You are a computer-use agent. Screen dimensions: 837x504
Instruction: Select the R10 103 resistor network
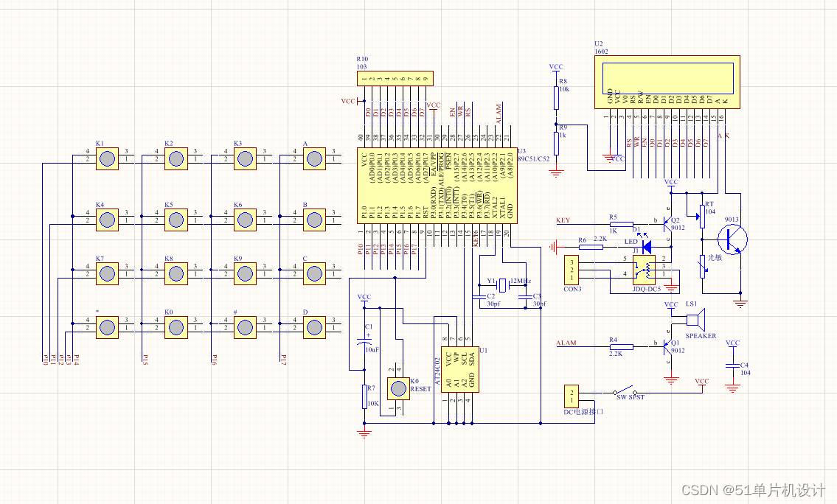[395, 78]
